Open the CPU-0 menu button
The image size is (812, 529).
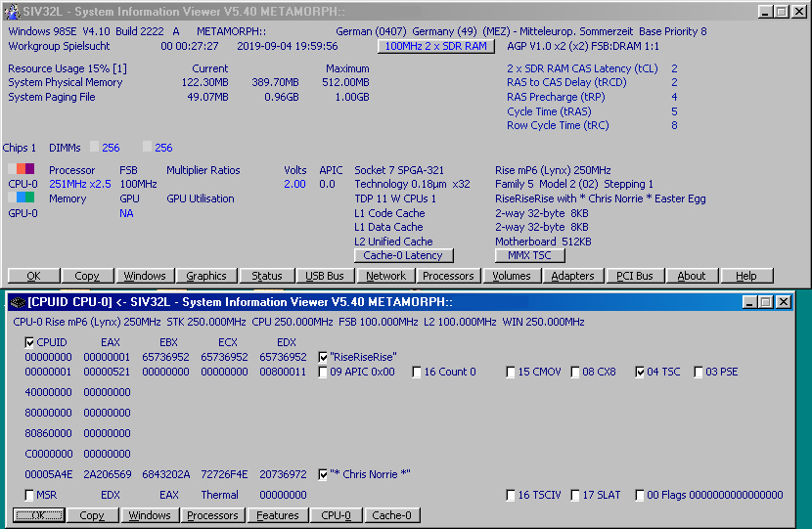click(337, 515)
